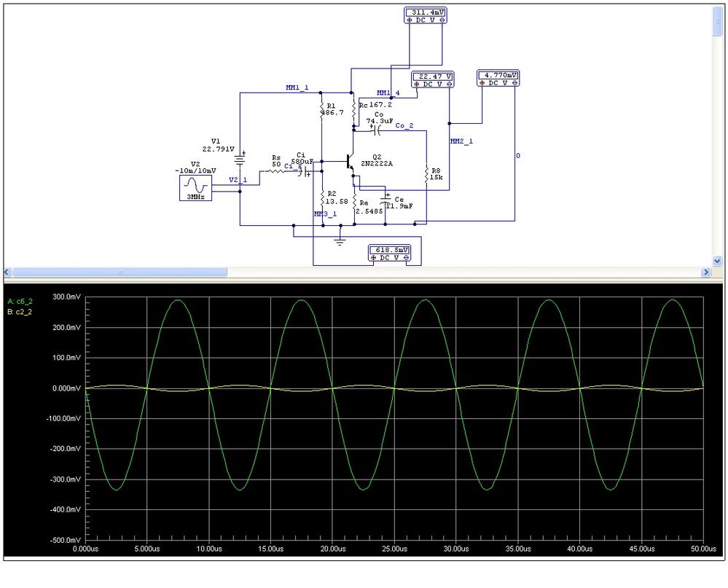The width and height of the screenshot is (728, 588).
Task: Select the ground symbol under the circuit
Action: 340,240
